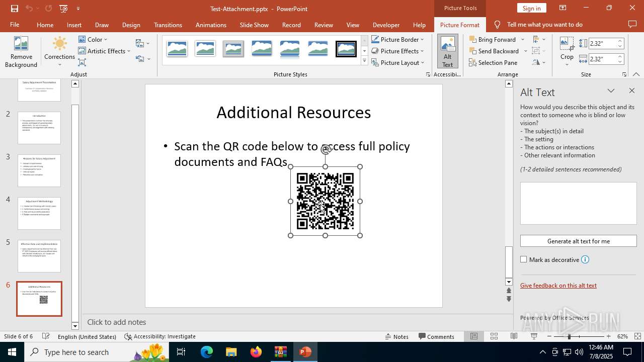Viewport: 644px width, 362px height.
Task: Save the presentation using the save icon
Action: tap(15, 9)
